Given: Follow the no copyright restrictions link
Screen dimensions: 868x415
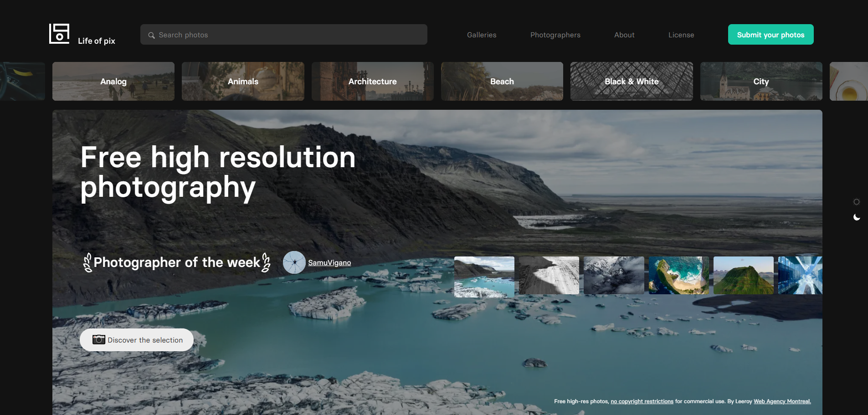Looking at the screenshot, I should click(x=642, y=401).
